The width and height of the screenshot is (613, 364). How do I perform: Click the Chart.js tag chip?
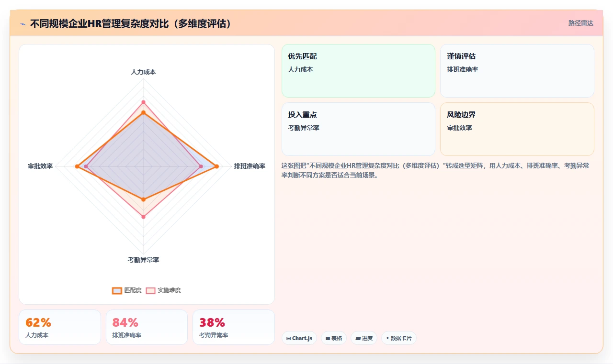[x=299, y=338]
